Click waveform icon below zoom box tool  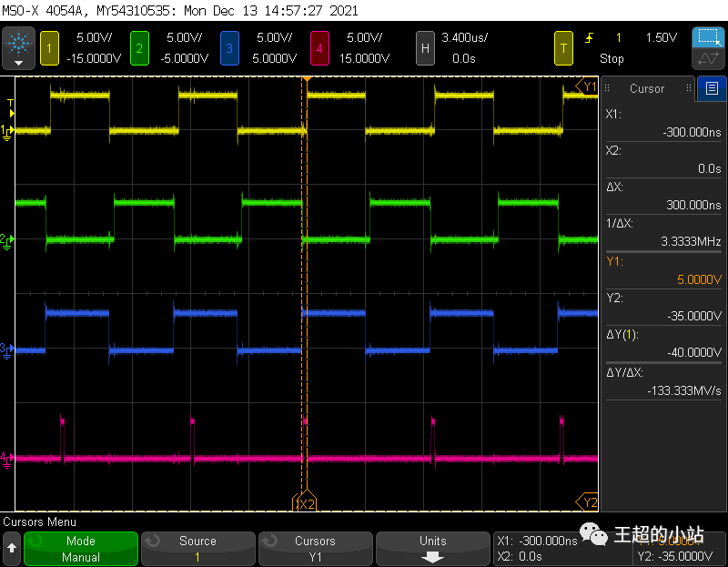[x=708, y=60]
